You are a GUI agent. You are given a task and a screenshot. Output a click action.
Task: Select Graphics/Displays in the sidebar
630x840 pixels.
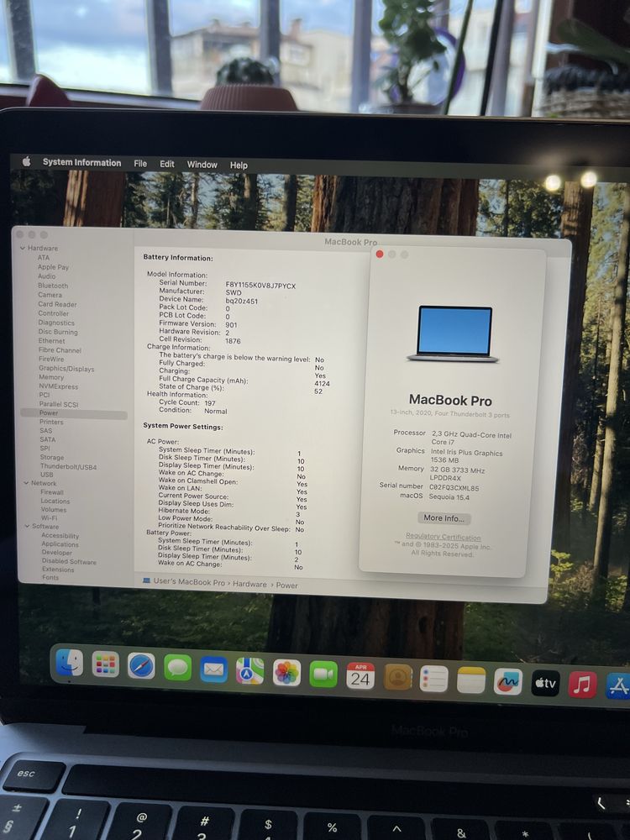click(66, 369)
